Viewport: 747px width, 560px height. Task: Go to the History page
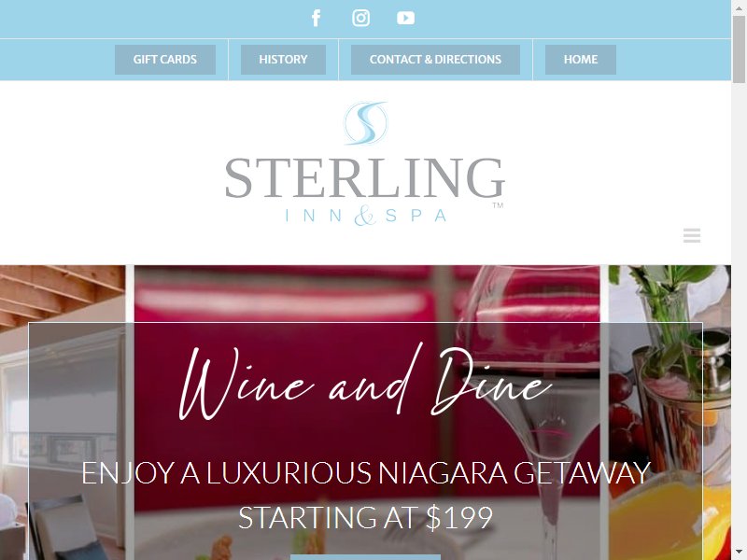coord(283,60)
